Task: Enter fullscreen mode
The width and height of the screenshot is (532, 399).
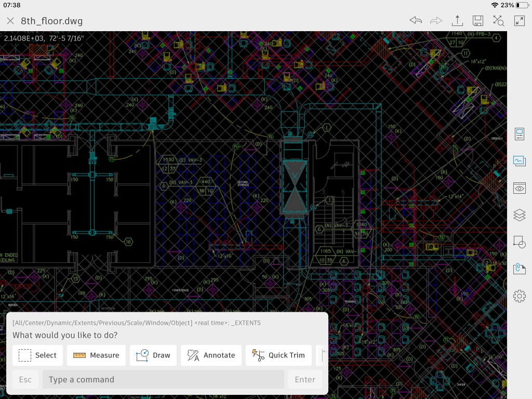Action: pyautogui.click(x=520, y=21)
